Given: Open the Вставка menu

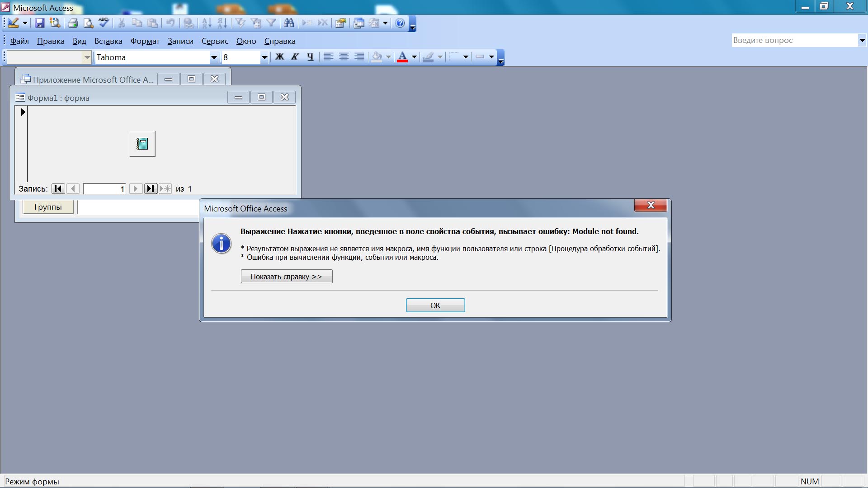Looking at the screenshot, I should click(108, 41).
